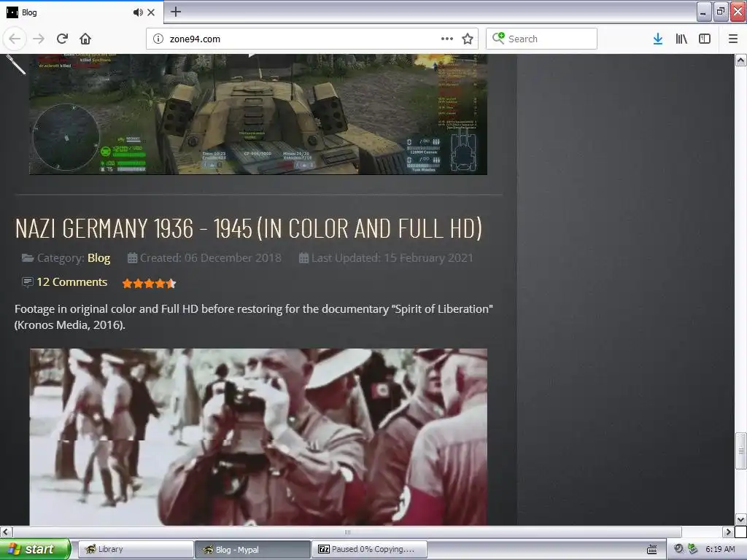747x560 pixels.
Task: Click the 6:19 AM system clock
Action: point(720,549)
